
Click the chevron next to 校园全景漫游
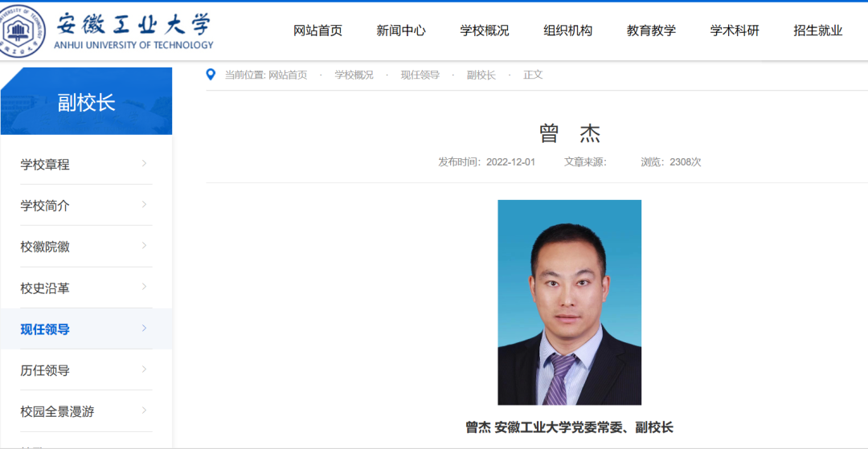click(144, 410)
